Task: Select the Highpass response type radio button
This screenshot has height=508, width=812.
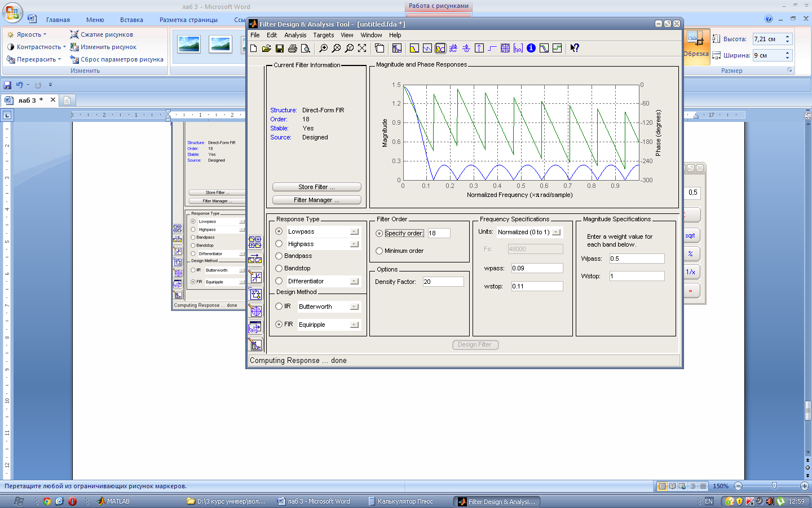Action: pos(279,244)
